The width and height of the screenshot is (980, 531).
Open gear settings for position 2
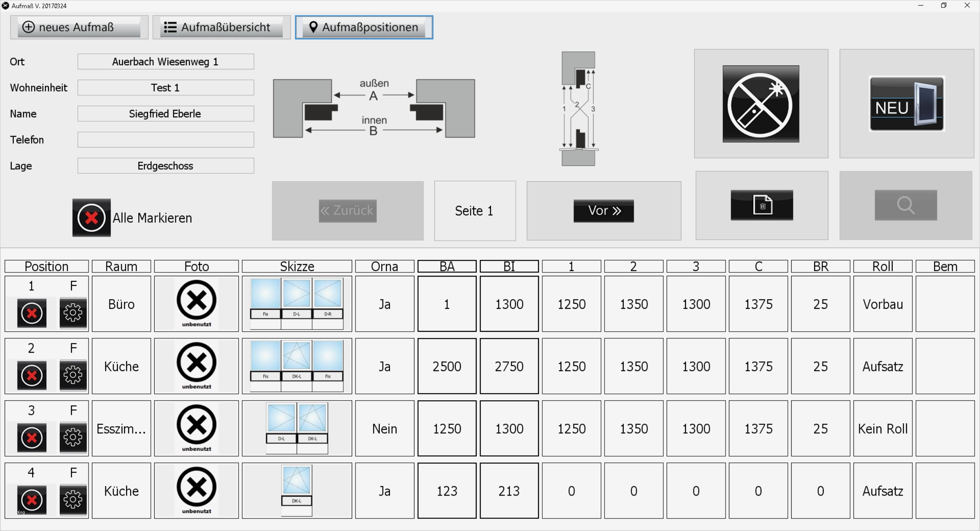(73, 375)
